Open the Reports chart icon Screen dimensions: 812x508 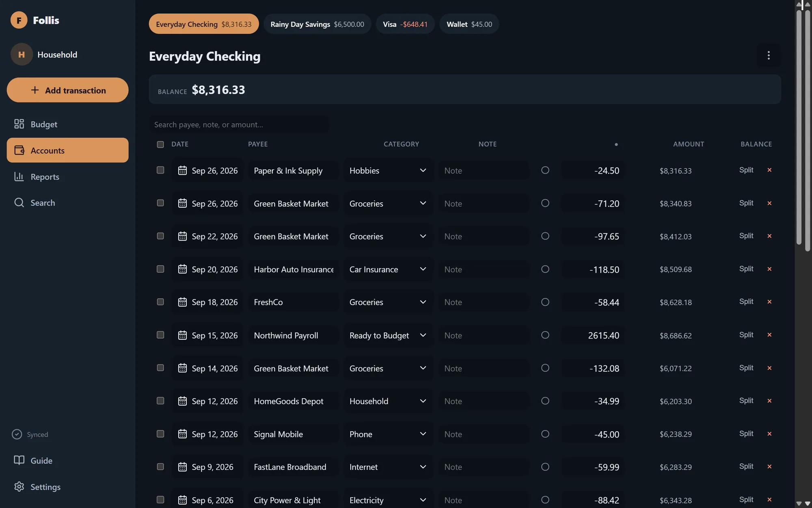coord(19,176)
